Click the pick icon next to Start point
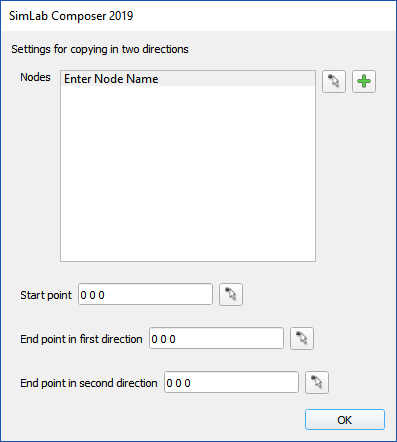The height and width of the screenshot is (442, 397). [231, 294]
